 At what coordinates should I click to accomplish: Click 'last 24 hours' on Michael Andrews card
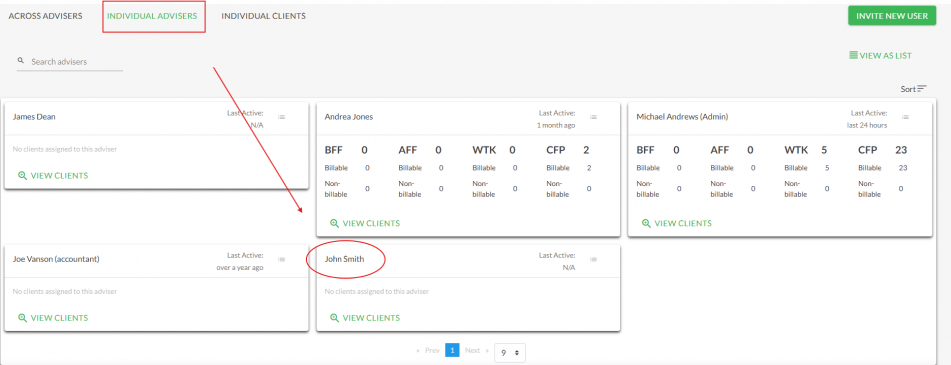click(867, 126)
